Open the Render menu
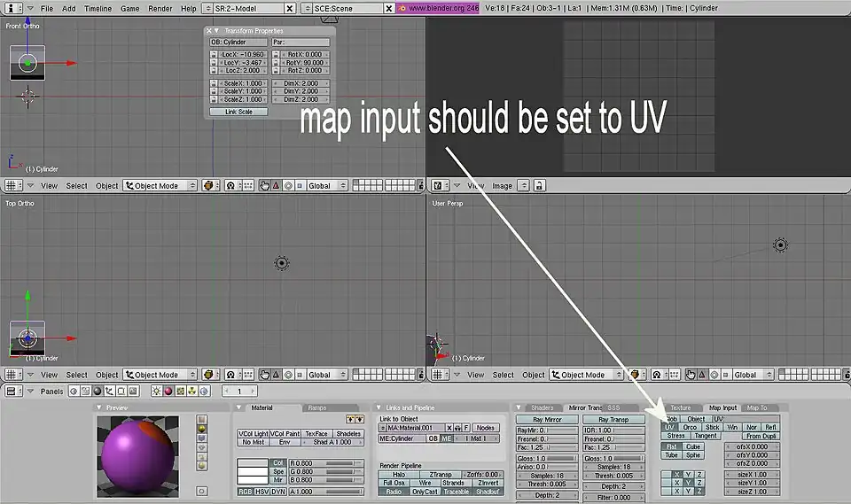 coord(160,8)
